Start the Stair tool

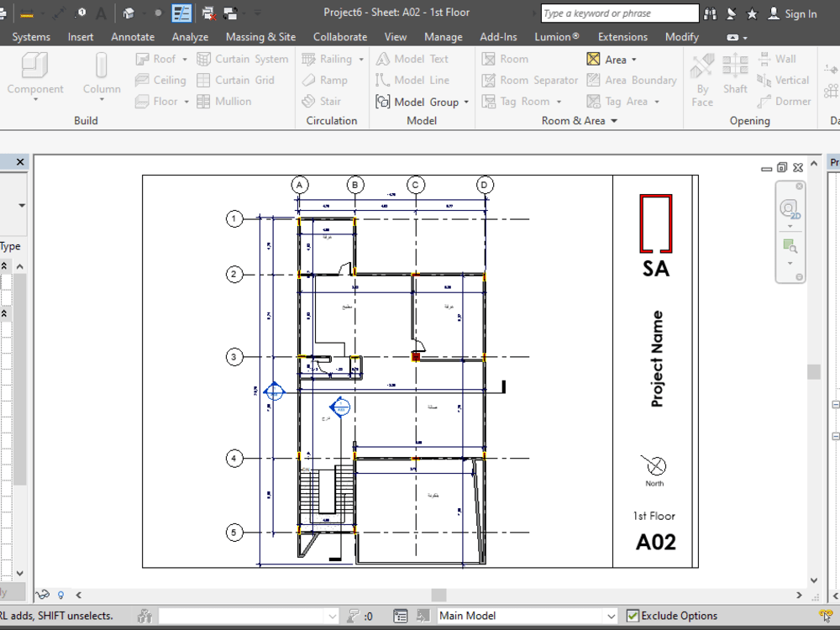tap(325, 101)
